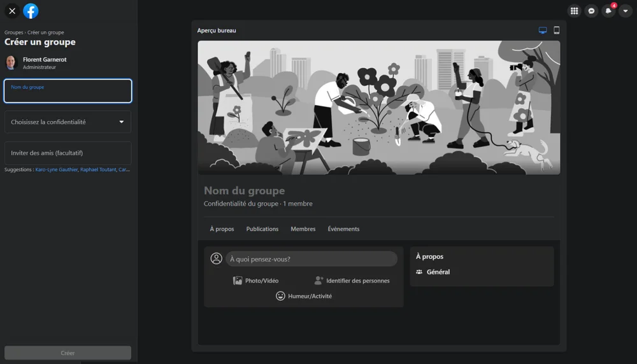The width and height of the screenshot is (637, 364).
Task: Click Confidentialité du groupe · 1 membre text
Action: tap(258, 204)
